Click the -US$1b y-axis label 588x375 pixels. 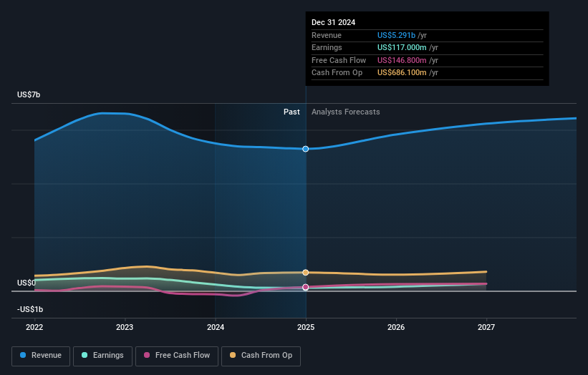click(30, 309)
